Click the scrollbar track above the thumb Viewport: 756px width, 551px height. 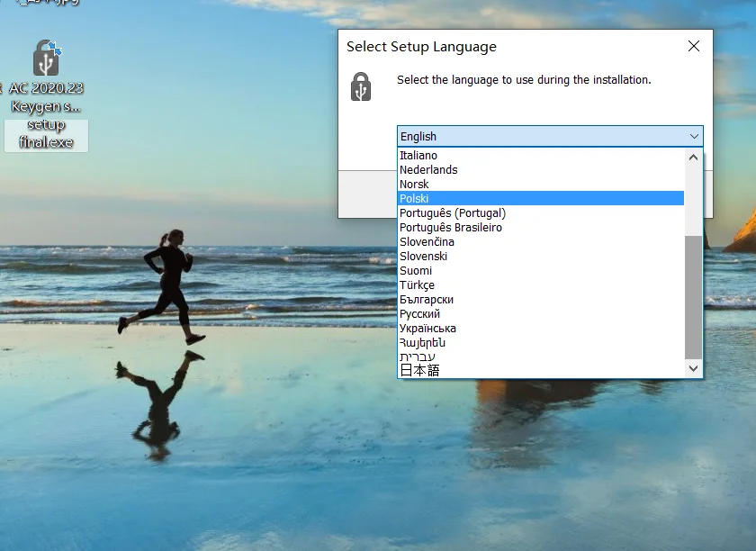pyautogui.click(x=693, y=201)
